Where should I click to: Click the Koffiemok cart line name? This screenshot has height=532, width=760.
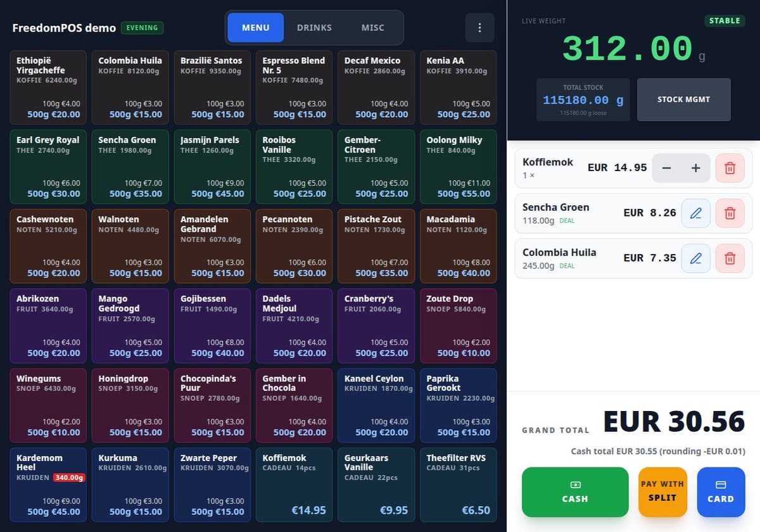[548, 162]
